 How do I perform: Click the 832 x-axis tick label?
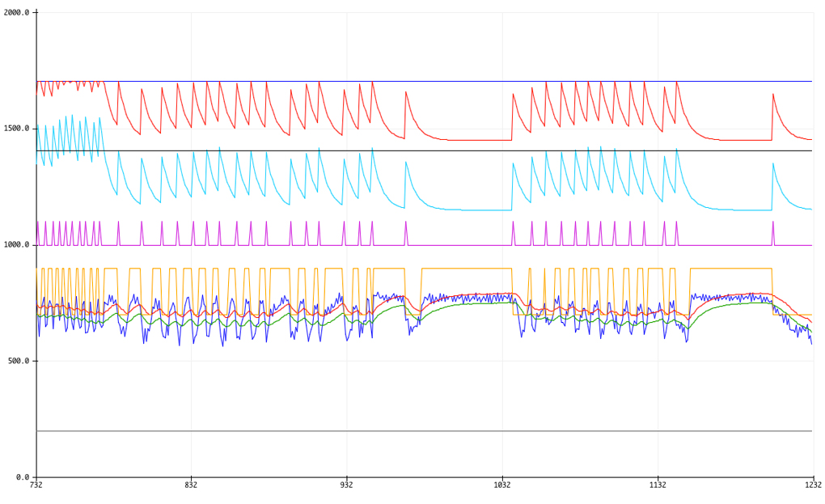192,485
